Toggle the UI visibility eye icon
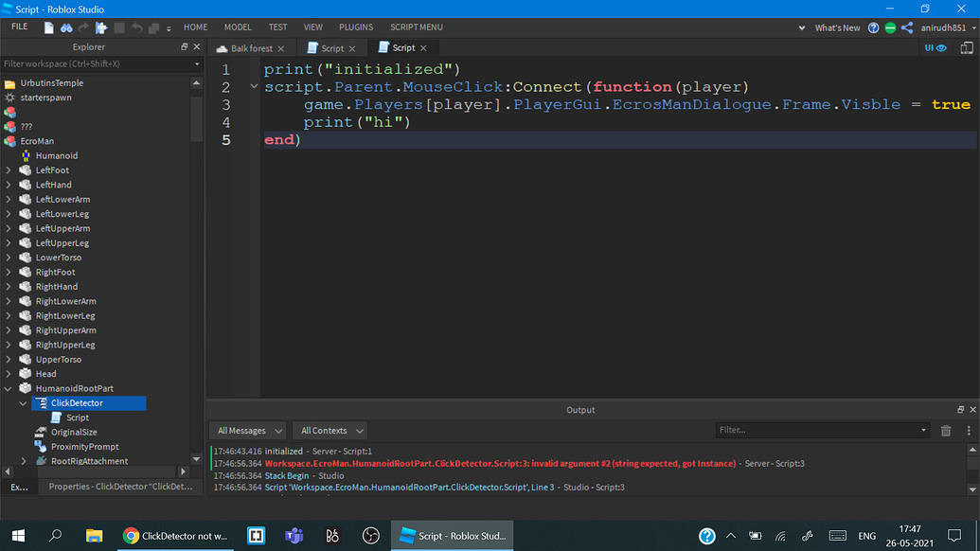This screenshot has width=980, height=551. pyautogui.click(x=943, y=46)
